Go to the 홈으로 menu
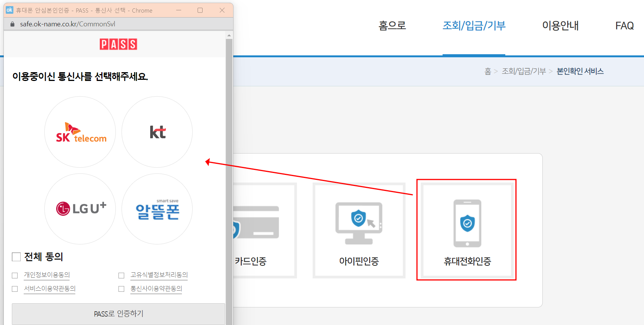This screenshot has height=325, width=644. 392,26
